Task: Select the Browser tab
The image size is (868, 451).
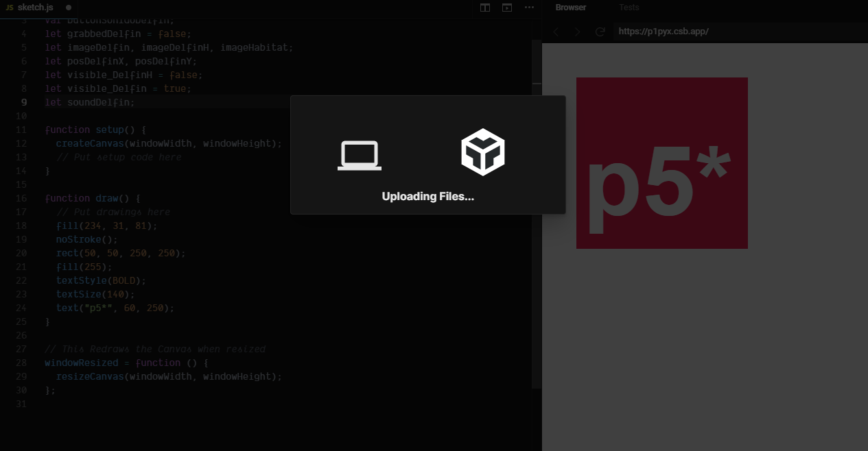Action: 571,8
